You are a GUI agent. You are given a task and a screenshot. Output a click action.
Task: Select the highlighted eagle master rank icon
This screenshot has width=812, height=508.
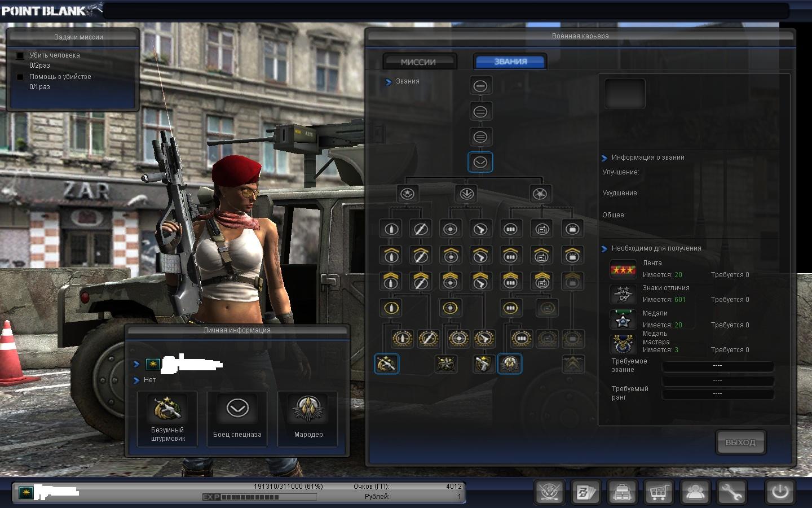pos(510,364)
